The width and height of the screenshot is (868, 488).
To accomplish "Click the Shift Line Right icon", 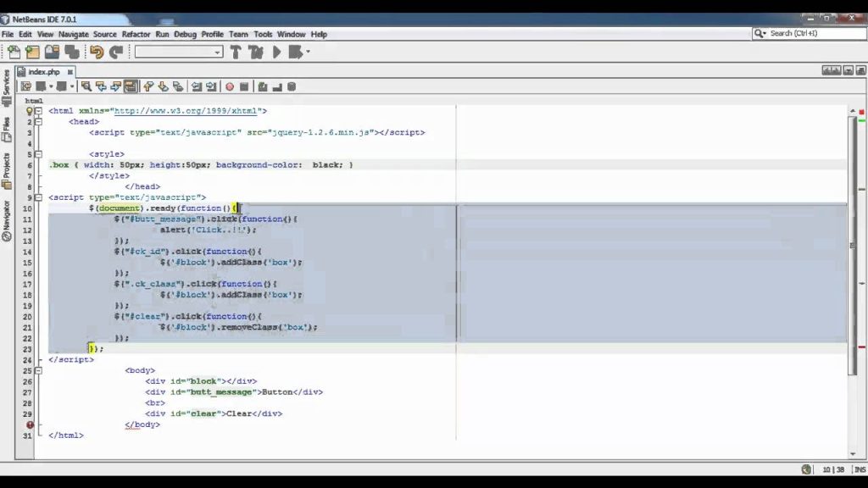I will pos(211,86).
